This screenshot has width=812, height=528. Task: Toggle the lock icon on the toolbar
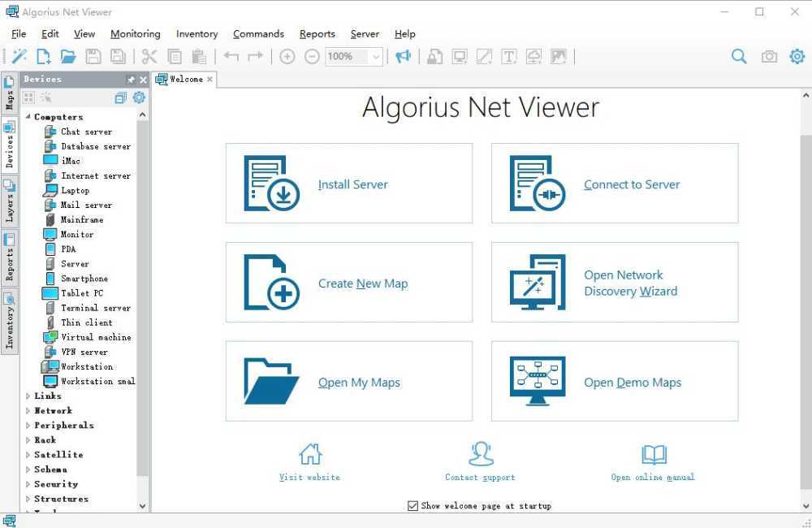click(x=434, y=56)
